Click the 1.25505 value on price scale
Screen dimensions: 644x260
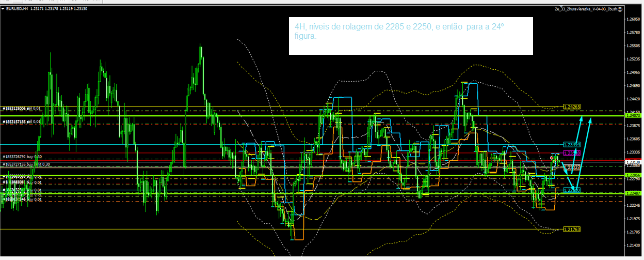(633, 45)
